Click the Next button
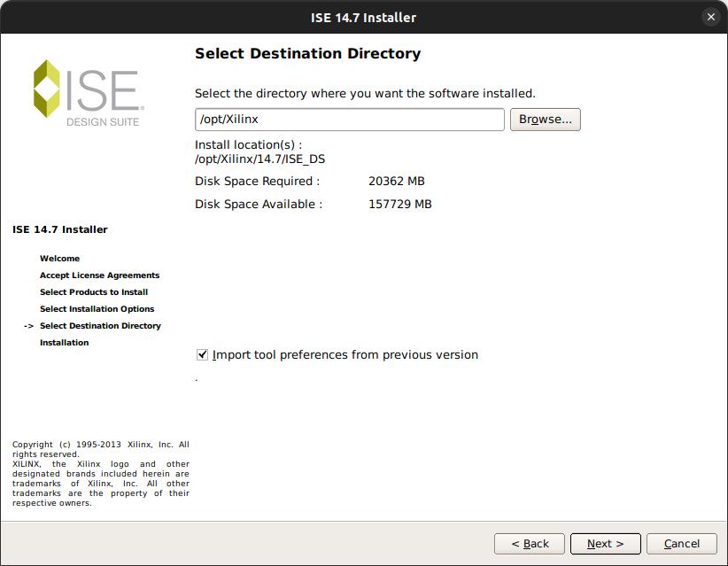728x566 pixels. [x=605, y=543]
